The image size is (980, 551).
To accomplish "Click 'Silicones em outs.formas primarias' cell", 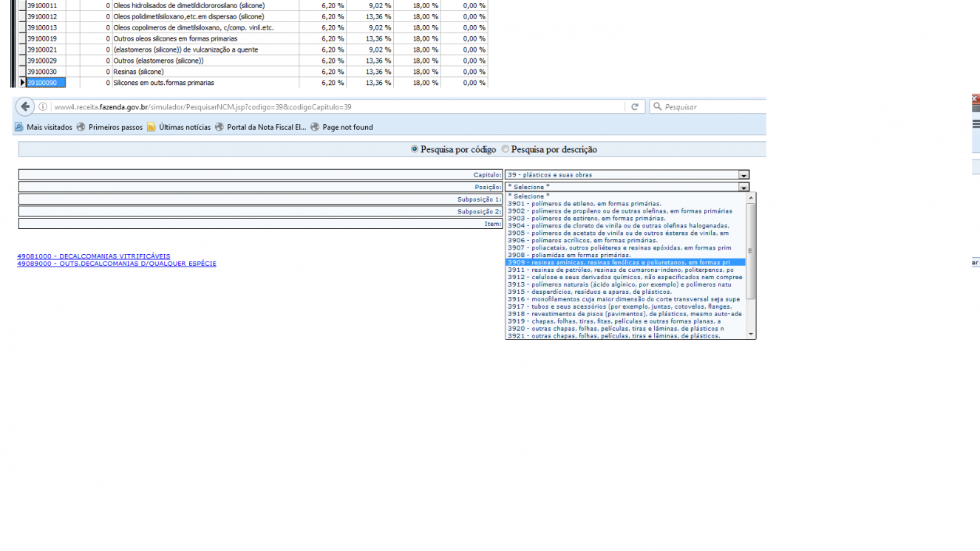I will click(x=205, y=83).
